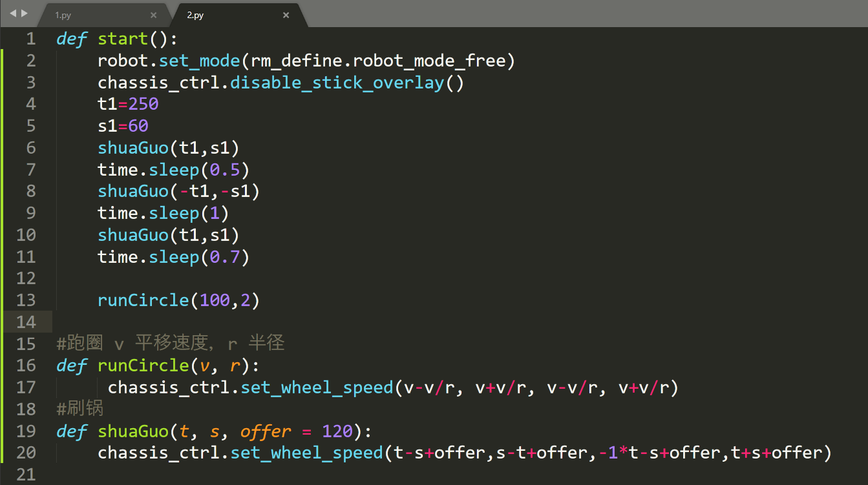Click 'time.sleep(1)' on line 9

click(x=164, y=213)
